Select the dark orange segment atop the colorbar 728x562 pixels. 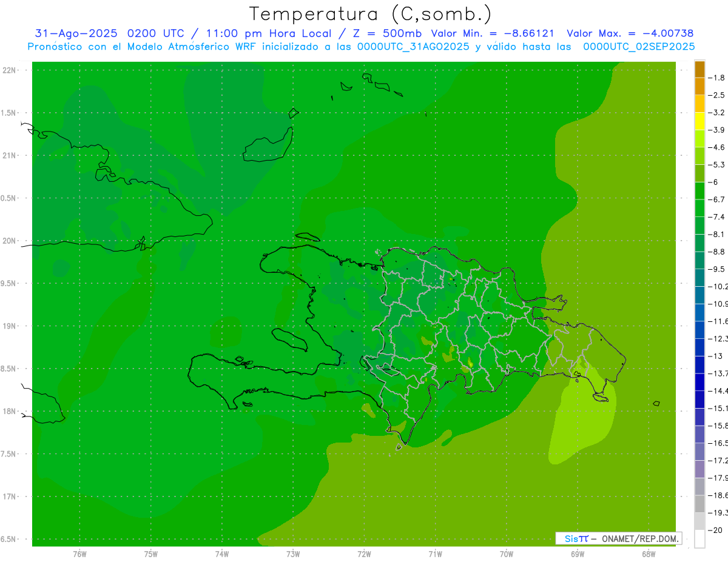pyautogui.click(x=699, y=69)
